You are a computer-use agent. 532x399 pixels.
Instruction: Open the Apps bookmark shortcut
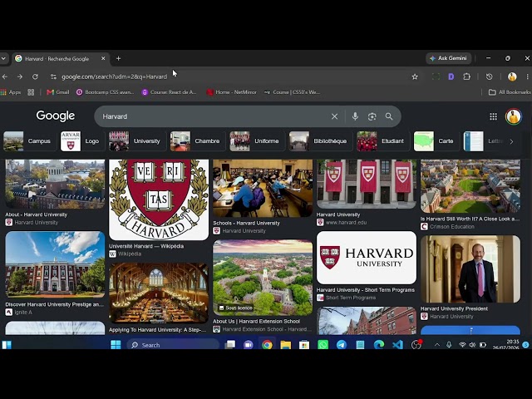[11, 92]
